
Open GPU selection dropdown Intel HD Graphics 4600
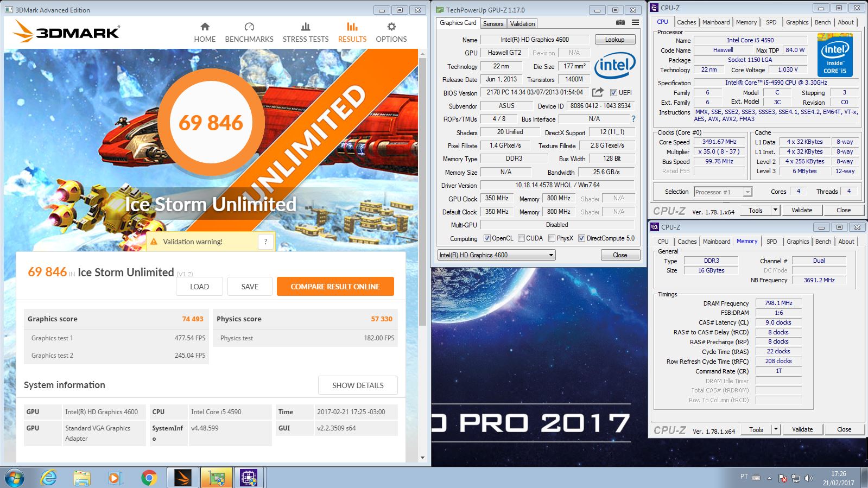click(x=496, y=255)
